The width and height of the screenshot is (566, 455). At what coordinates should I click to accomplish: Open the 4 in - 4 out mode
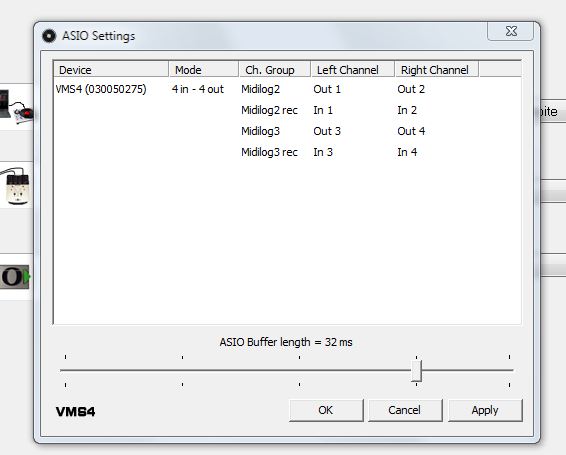pyautogui.click(x=198, y=89)
